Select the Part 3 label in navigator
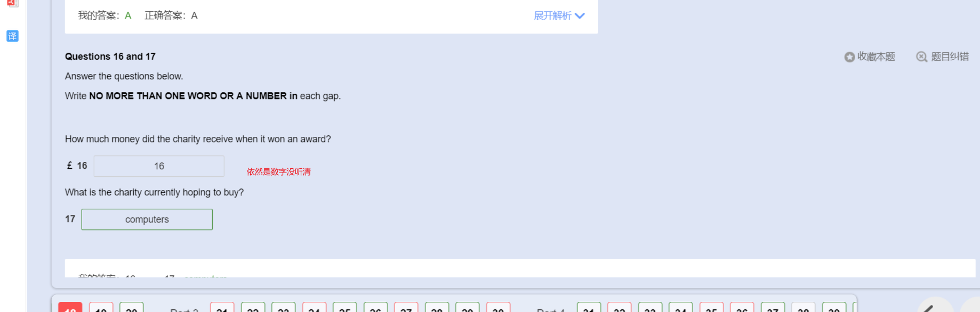This screenshot has height=312, width=980. pos(184,309)
